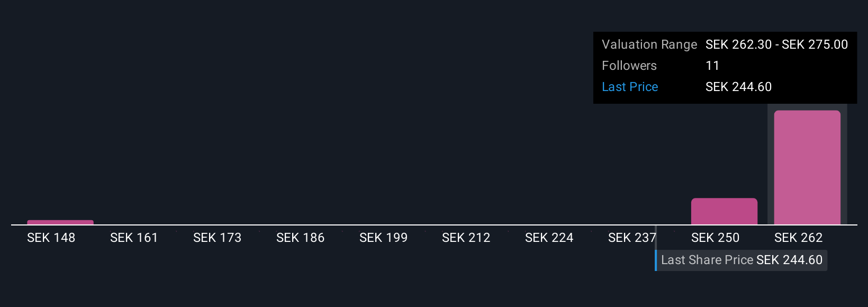Viewport: 868px width, 307px height.
Task: Select the SEK 262 axis label
Action: point(798,238)
